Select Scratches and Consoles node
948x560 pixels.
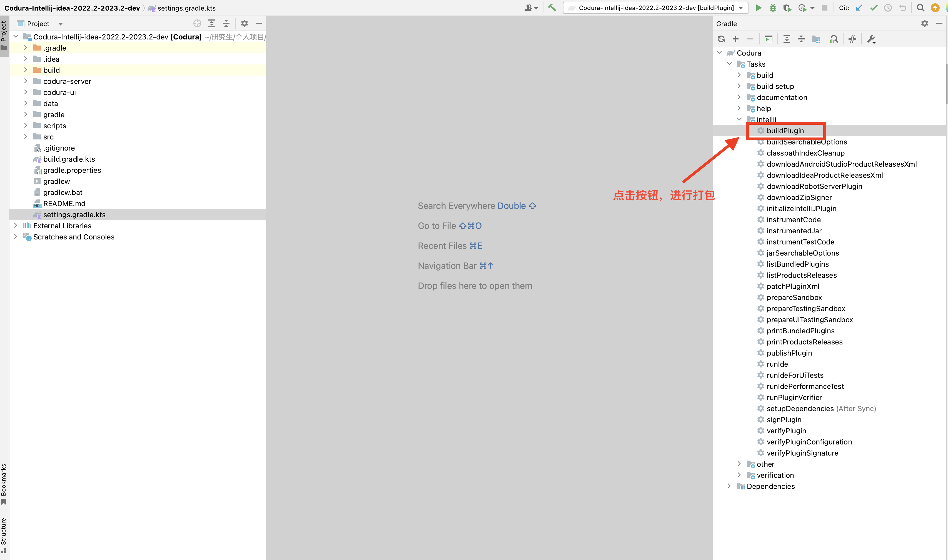[x=74, y=237]
